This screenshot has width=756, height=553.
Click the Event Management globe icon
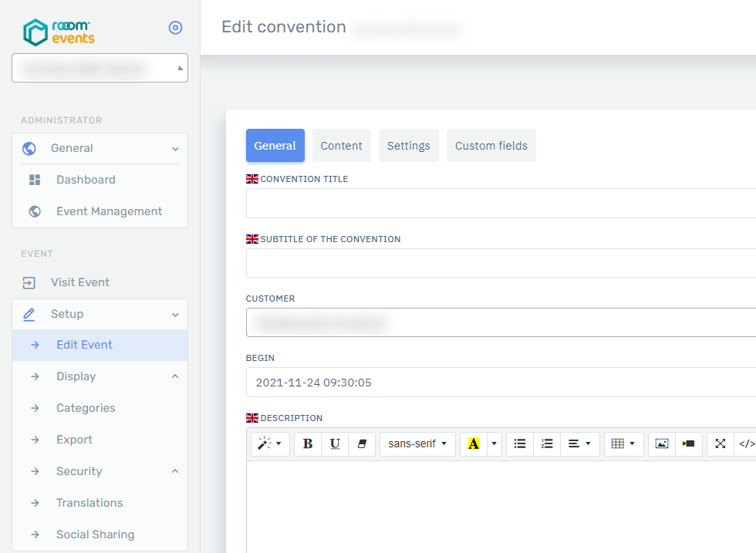(35, 211)
